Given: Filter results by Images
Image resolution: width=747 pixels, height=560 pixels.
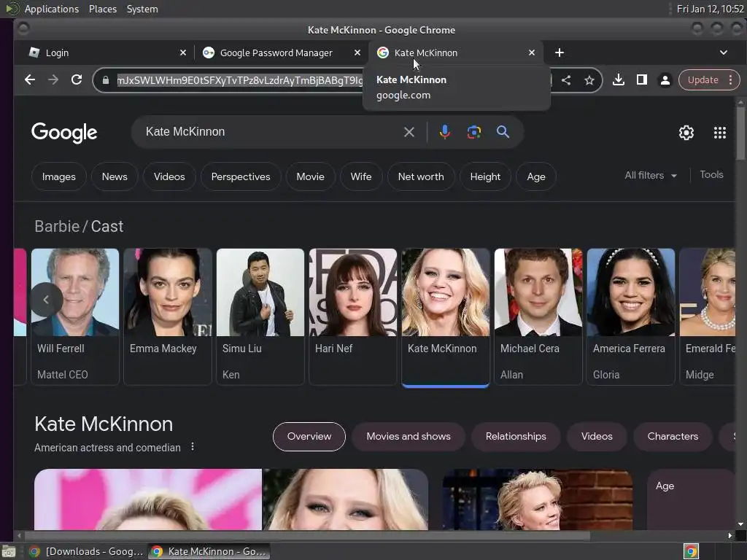Looking at the screenshot, I should pos(58,176).
